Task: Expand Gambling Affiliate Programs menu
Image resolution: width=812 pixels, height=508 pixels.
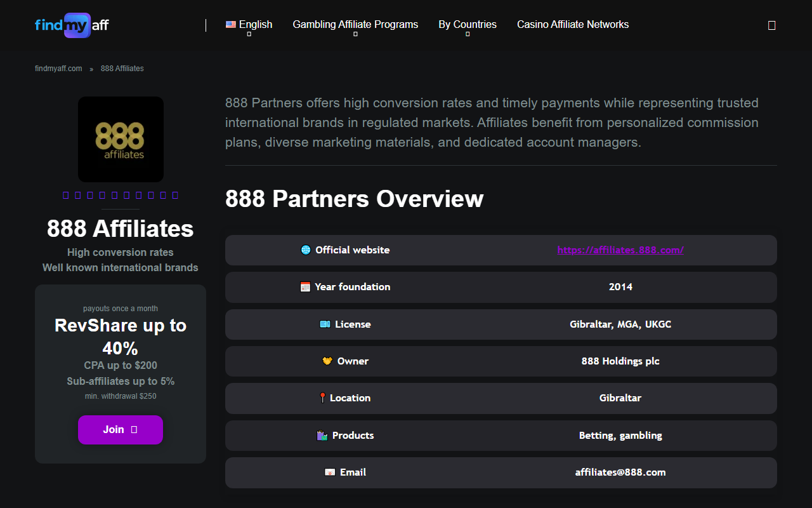Action: 355,25
